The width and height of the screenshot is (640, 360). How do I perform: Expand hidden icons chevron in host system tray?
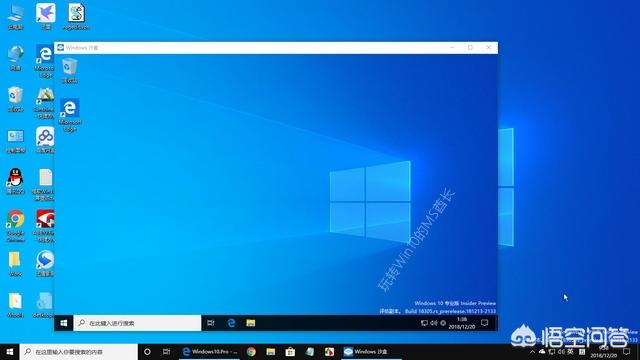point(532,351)
